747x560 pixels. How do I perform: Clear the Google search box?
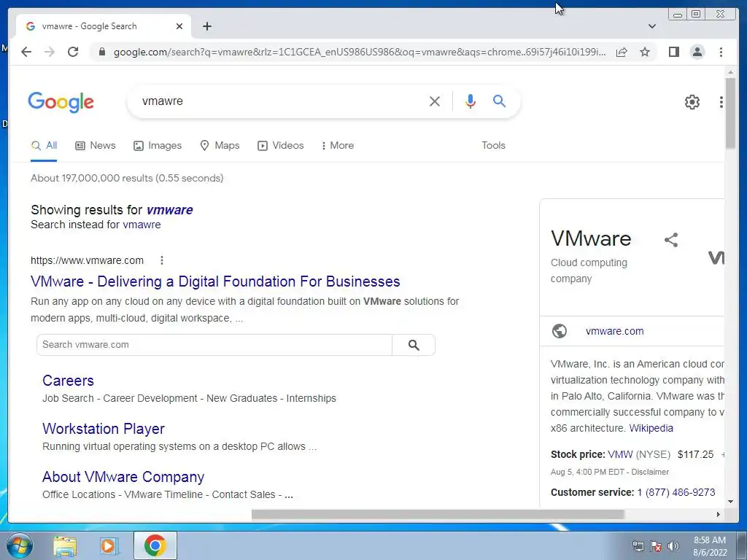coord(435,101)
